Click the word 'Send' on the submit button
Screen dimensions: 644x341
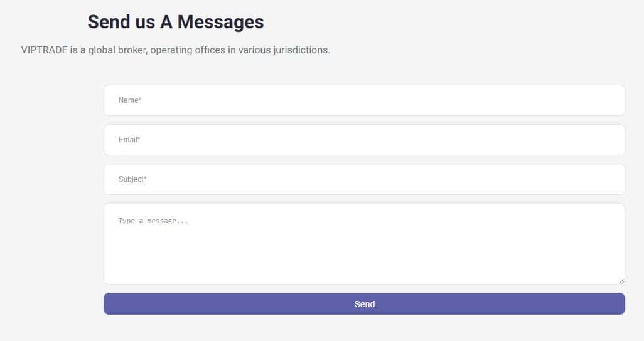tap(364, 304)
